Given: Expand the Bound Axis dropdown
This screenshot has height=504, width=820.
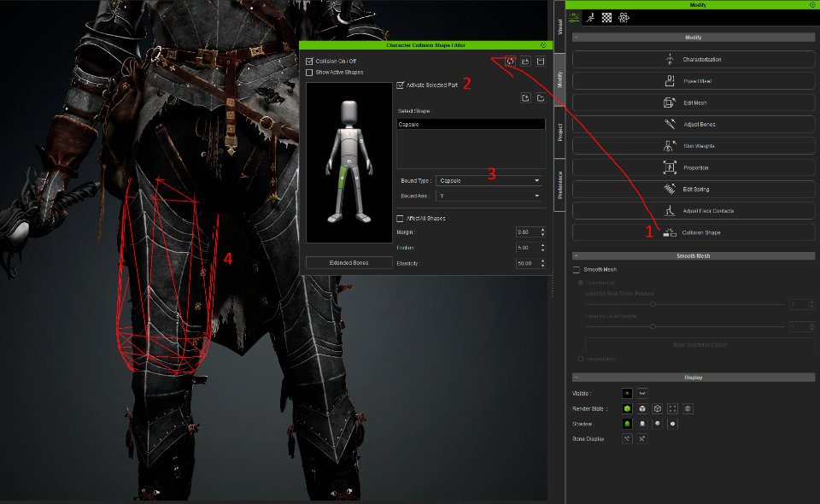Looking at the screenshot, I should pos(489,196).
